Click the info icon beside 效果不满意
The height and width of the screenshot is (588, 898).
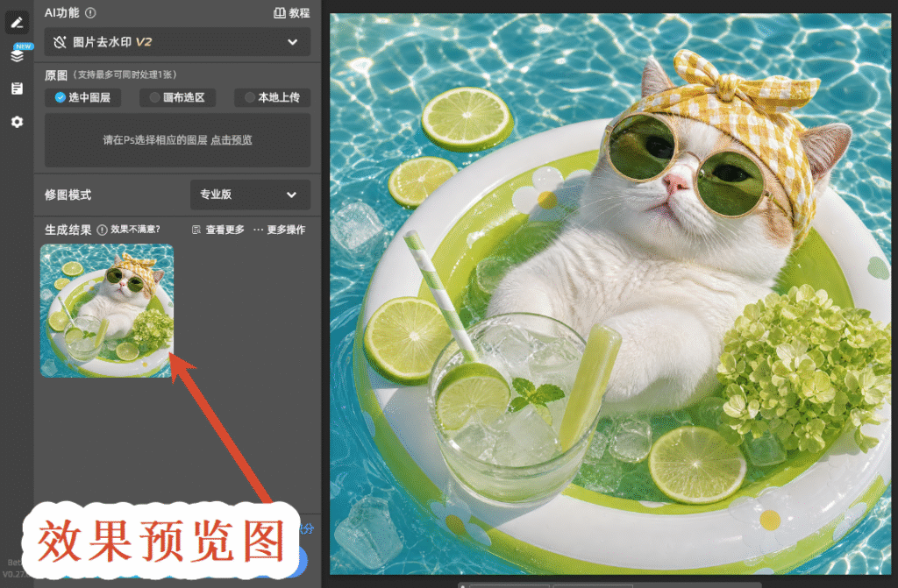102,230
